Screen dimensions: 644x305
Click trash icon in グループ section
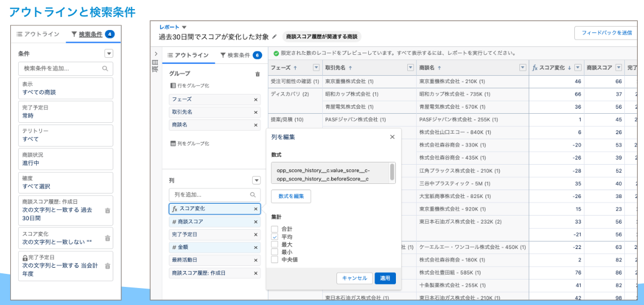point(258,74)
